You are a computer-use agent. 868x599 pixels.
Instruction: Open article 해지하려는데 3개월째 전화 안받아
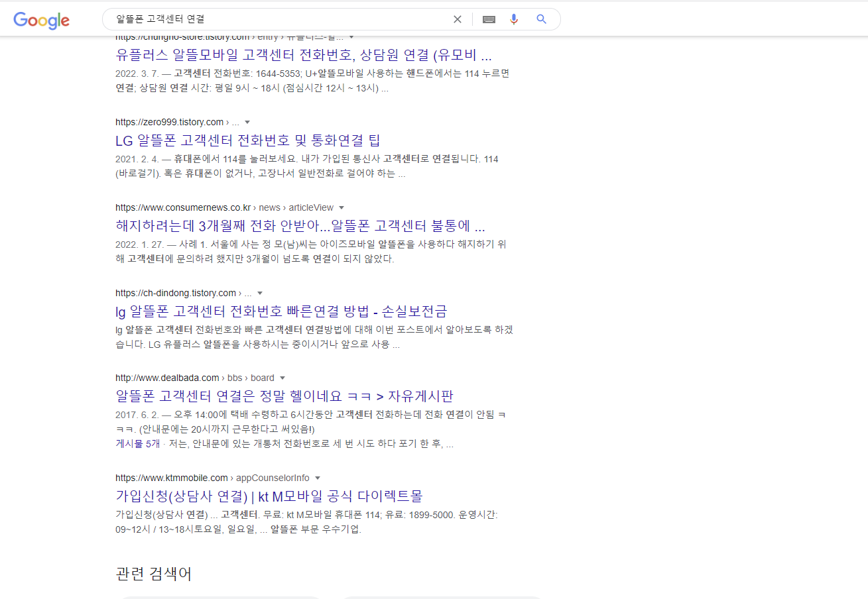300,226
